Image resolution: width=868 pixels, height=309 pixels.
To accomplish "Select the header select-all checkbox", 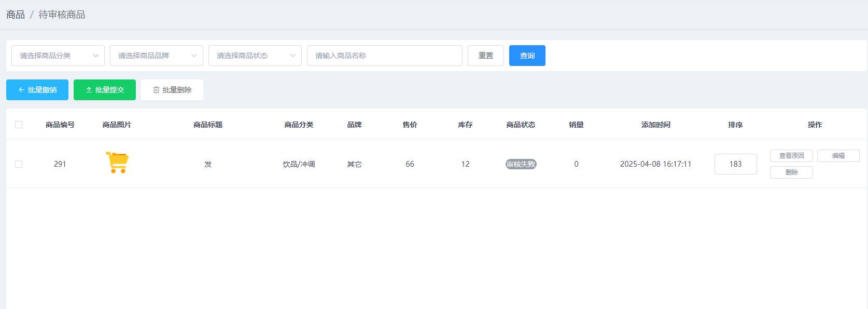I will pos(19,125).
